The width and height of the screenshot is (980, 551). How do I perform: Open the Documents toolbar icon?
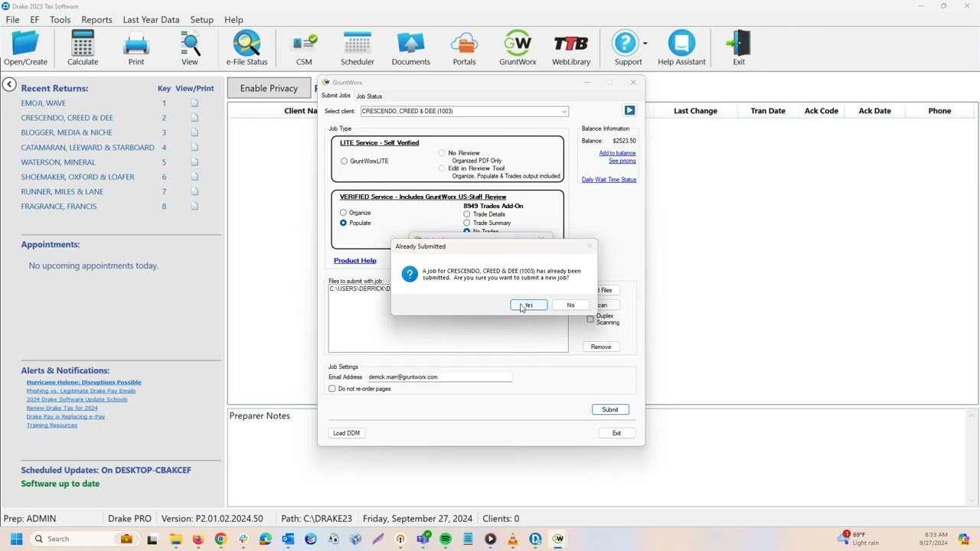pos(411,47)
